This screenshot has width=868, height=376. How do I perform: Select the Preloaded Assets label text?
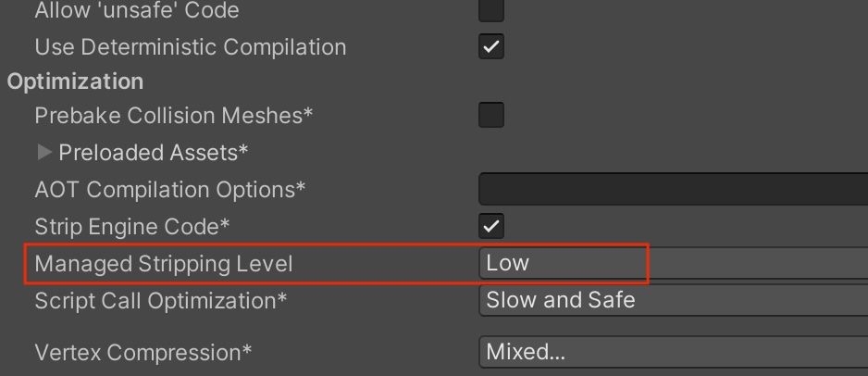[154, 152]
